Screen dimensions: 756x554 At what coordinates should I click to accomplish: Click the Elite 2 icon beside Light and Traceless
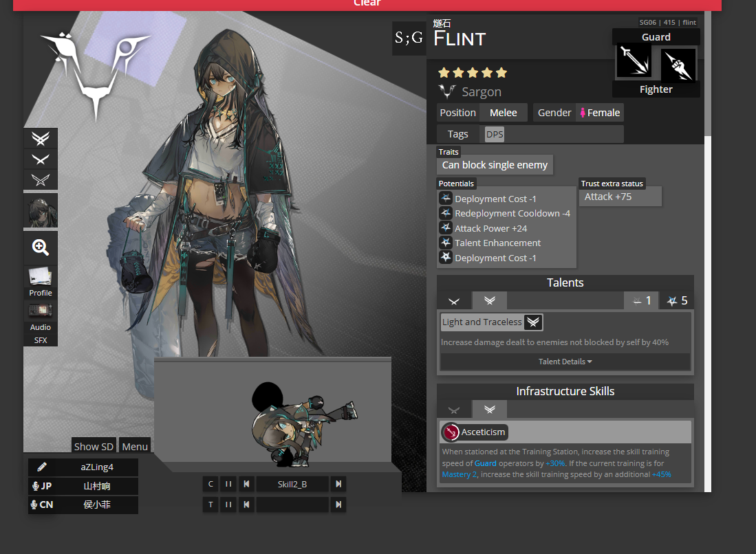pyautogui.click(x=532, y=322)
